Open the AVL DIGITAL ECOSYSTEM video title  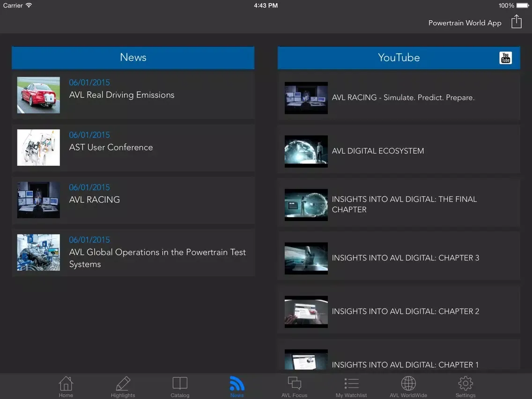click(378, 151)
